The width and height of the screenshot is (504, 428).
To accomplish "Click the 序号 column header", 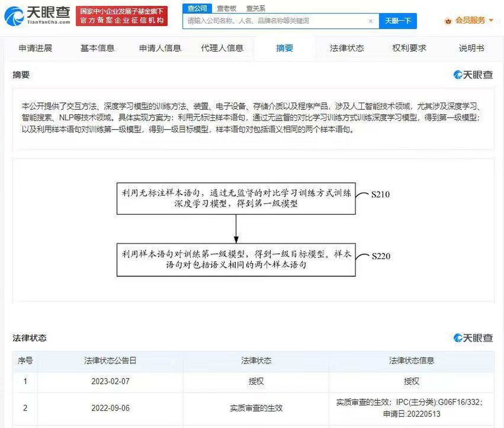I will point(25,360).
